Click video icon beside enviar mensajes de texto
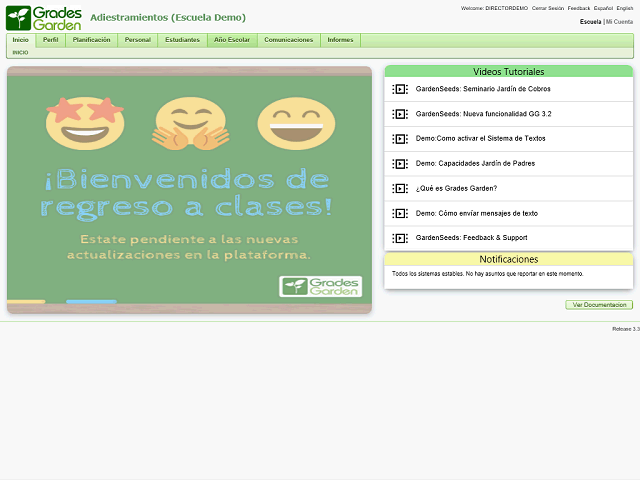 coord(400,213)
